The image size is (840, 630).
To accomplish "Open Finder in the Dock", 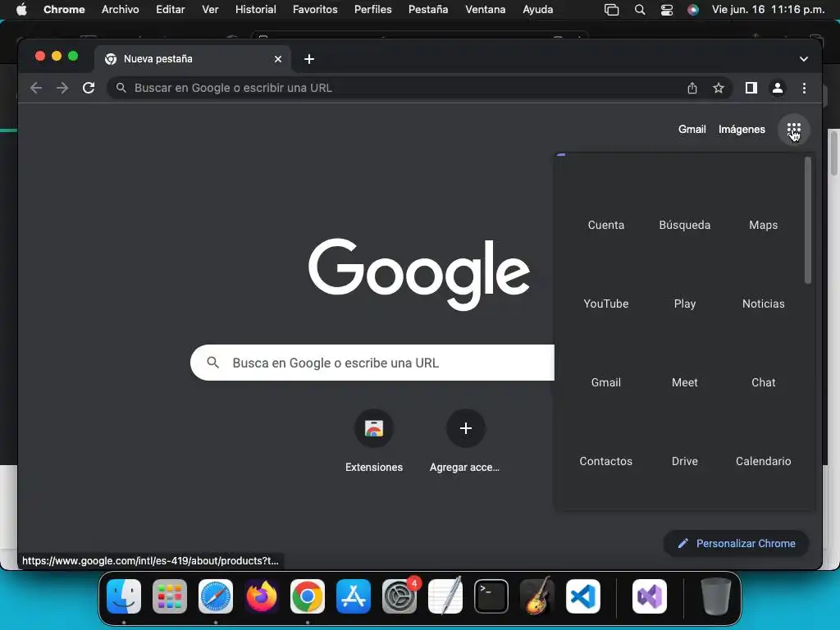I will (x=124, y=596).
